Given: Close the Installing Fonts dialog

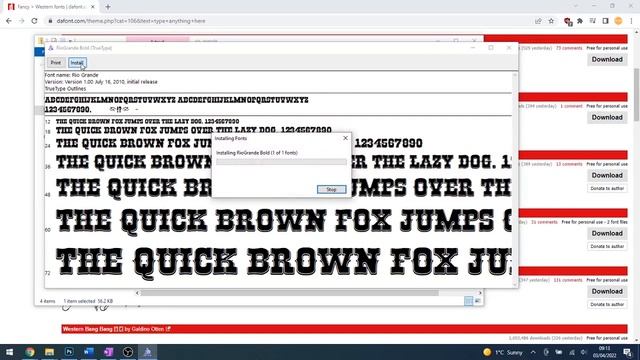Looking at the screenshot, I should [x=345, y=138].
